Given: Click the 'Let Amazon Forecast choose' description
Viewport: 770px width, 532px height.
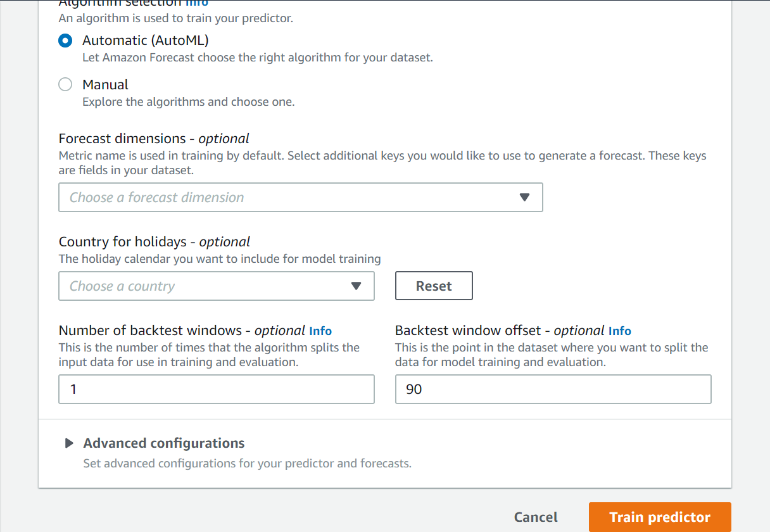Looking at the screenshot, I should (258, 58).
